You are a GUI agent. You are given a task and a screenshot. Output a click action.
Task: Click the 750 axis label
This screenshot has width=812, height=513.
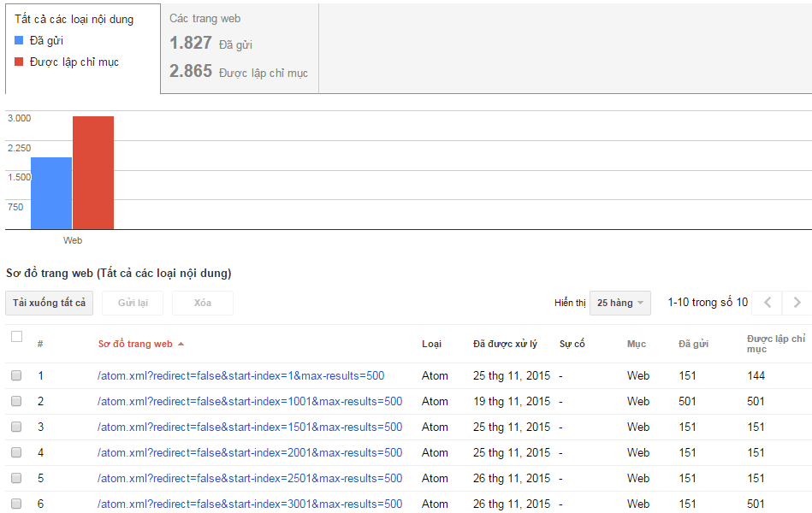tap(15, 207)
